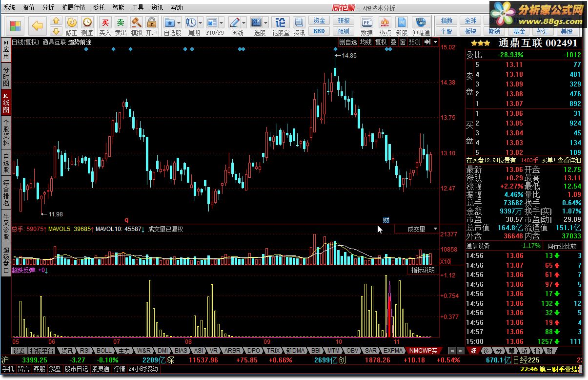The height and width of the screenshot is (380, 588).
Task: Click the 板块 button
Action: pos(471,31)
